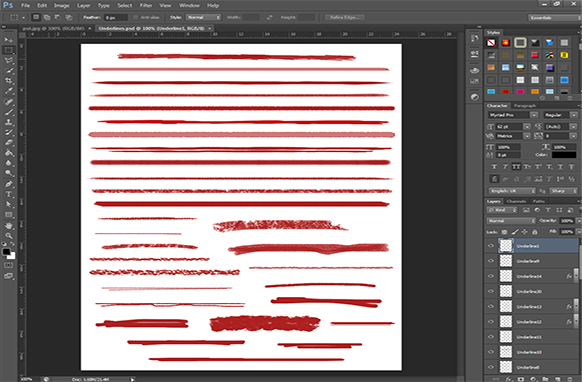Toggle Quick Mask mode

(x=8, y=265)
